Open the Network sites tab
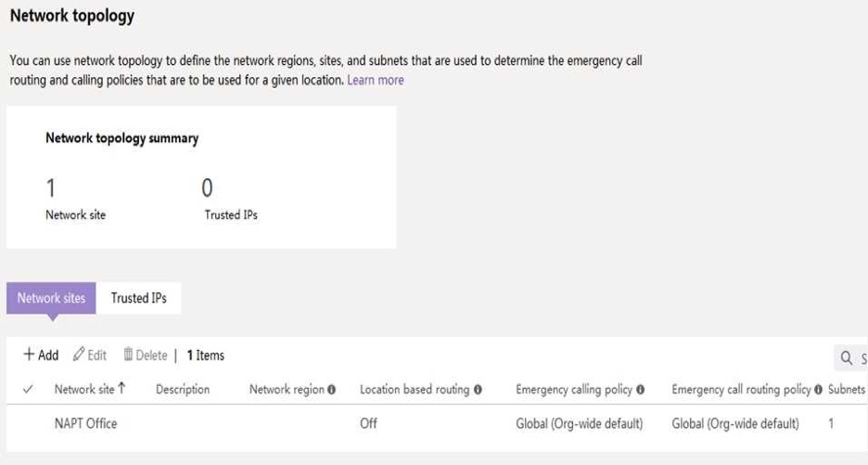868x465 pixels. click(51, 298)
